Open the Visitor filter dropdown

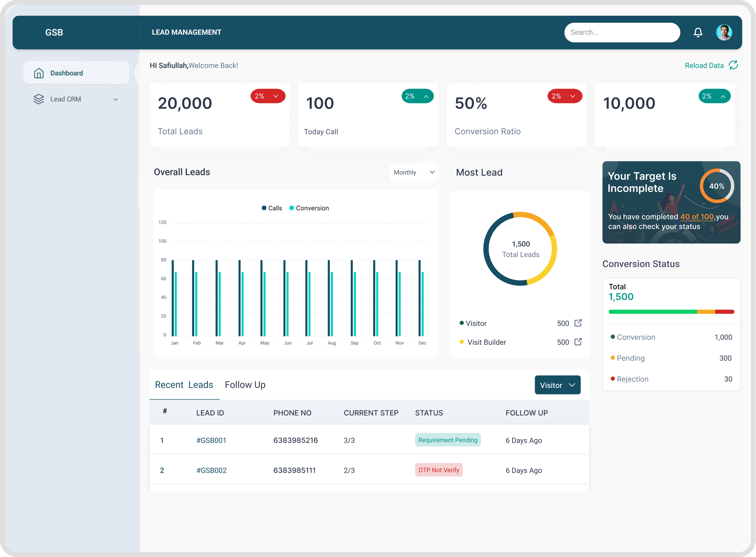tap(557, 385)
